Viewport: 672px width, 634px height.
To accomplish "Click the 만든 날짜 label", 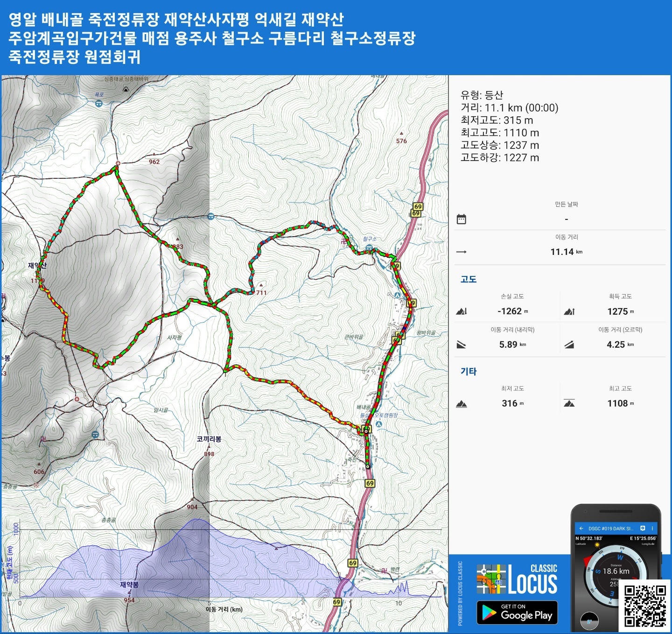I will coord(567,204).
